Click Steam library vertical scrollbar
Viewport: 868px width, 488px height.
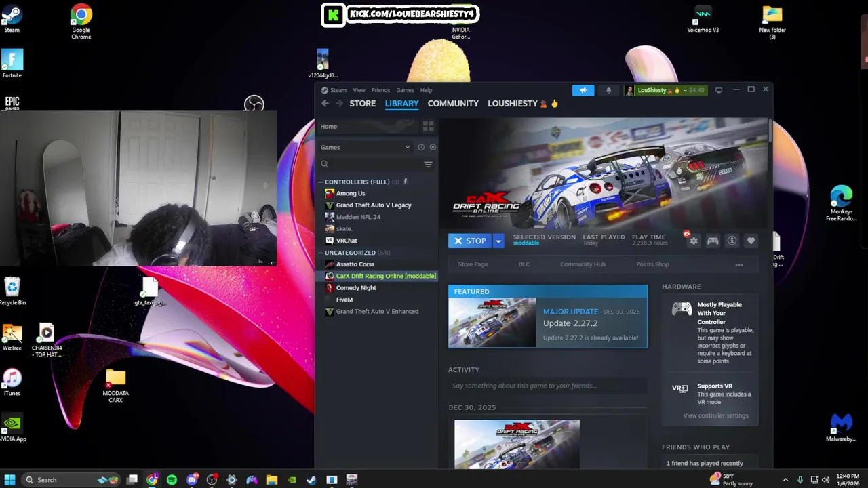point(770,130)
